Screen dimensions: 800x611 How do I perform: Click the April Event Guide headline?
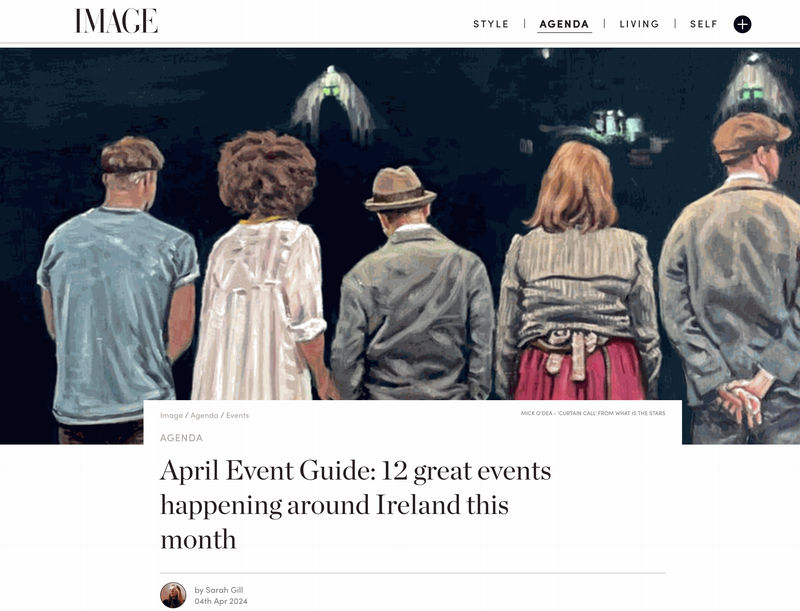(x=356, y=504)
